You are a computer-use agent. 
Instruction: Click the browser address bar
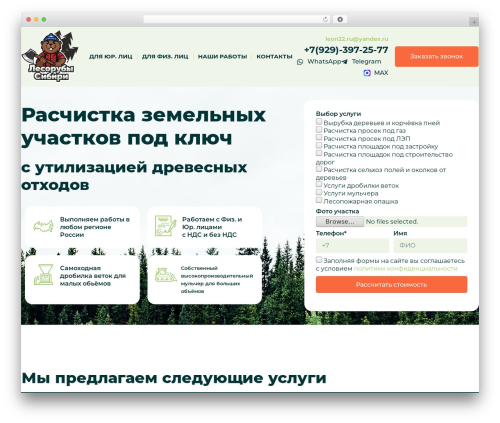[237, 20]
